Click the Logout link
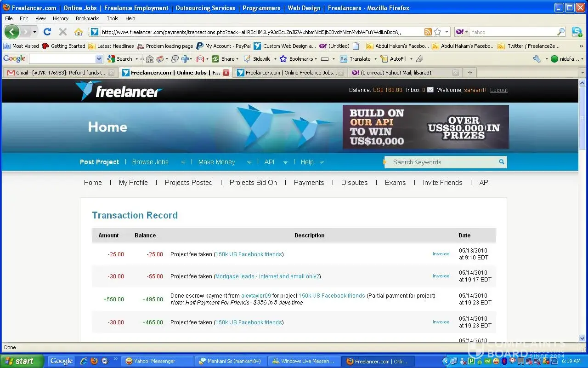The image size is (588, 368). 498,90
